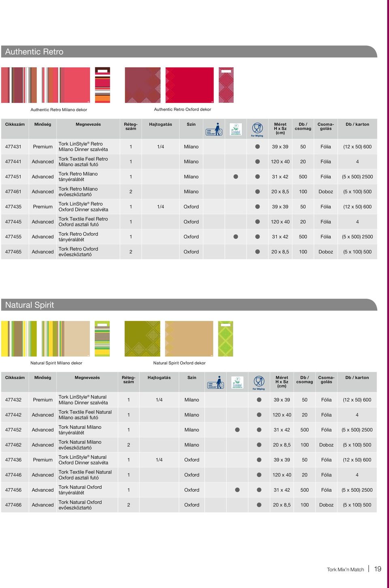Screen dimensions: 389x588
Task: Click Tork LinStyle Natural Milano Dinner szalvéta name
Action: coord(83,400)
